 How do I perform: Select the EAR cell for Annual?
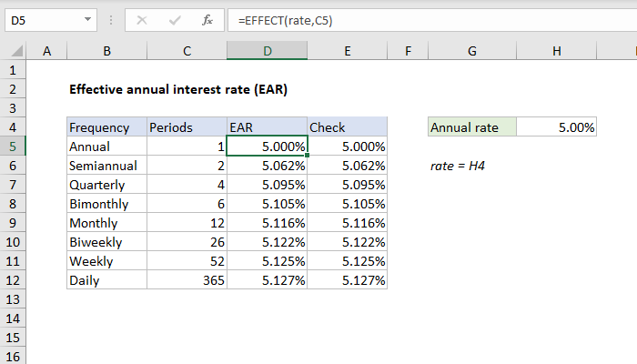point(267,147)
